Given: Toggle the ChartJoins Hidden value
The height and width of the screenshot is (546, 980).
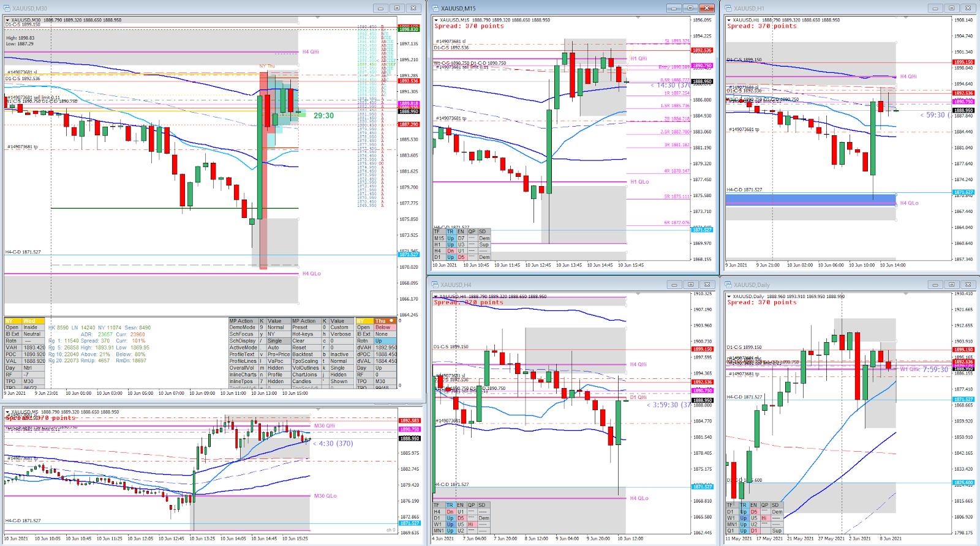Looking at the screenshot, I should pos(341,375).
